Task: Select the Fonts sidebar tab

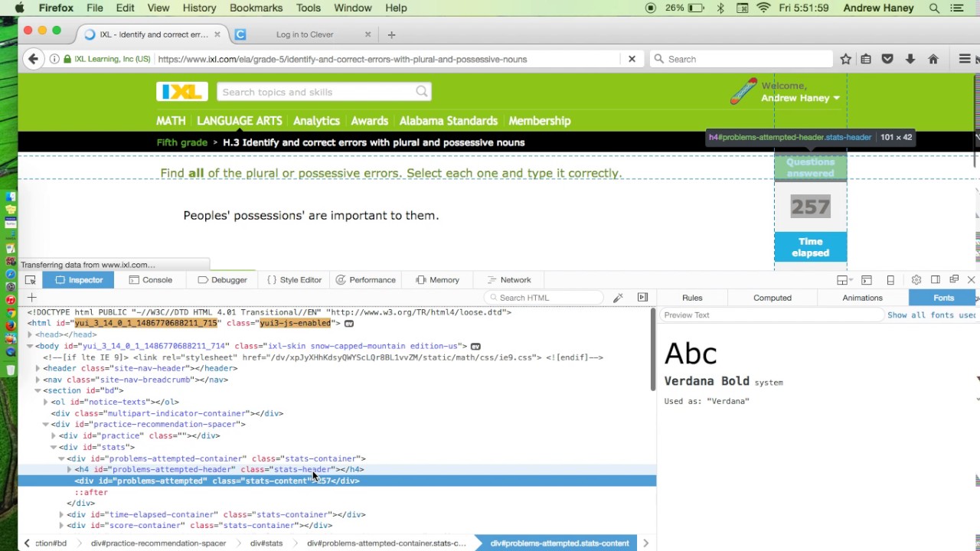Action: (x=943, y=298)
